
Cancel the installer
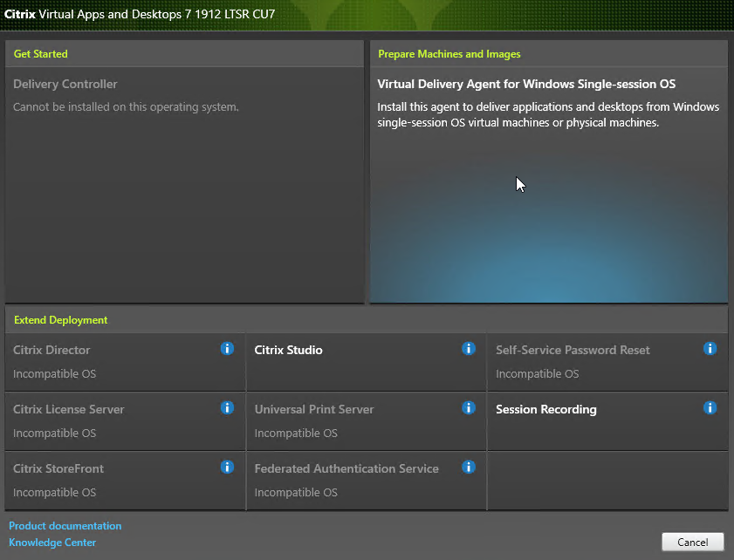pyautogui.click(x=693, y=543)
